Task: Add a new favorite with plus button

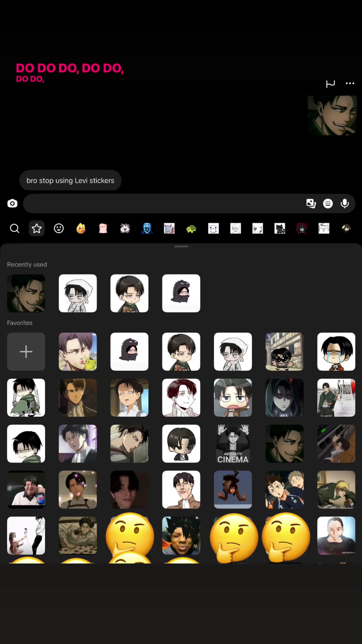Action: point(26,352)
